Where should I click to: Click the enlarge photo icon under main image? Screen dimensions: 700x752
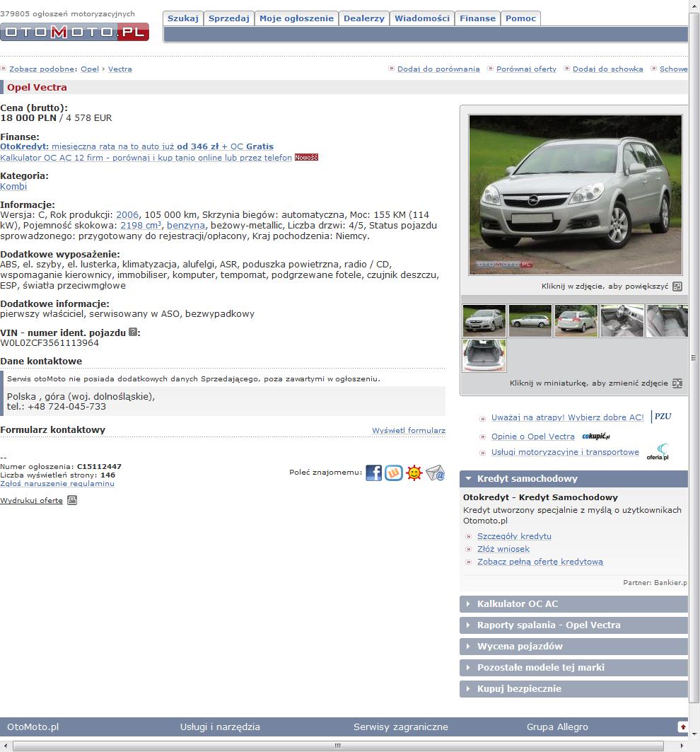tap(677, 287)
